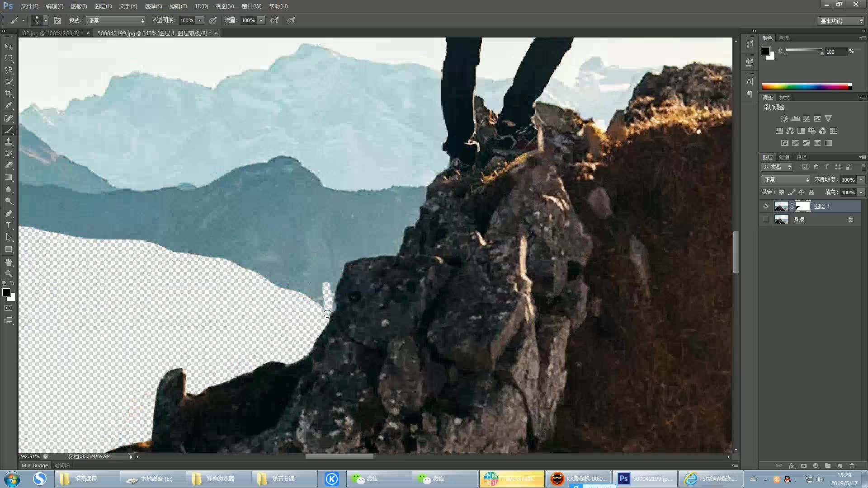The width and height of the screenshot is (868, 488).
Task: Select the Gradient tool
Action: pos(9,178)
